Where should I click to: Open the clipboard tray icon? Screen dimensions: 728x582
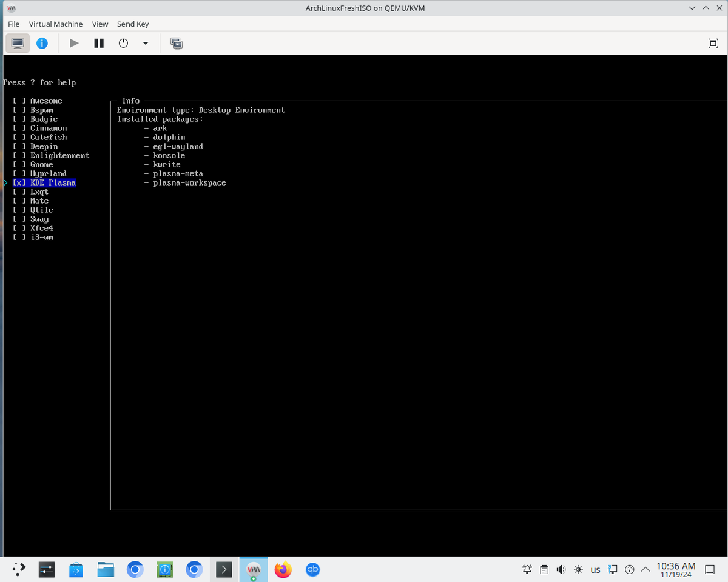544,569
